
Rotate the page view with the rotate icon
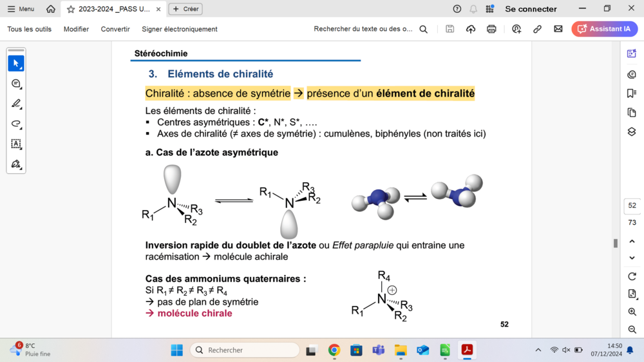tap(632, 276)
